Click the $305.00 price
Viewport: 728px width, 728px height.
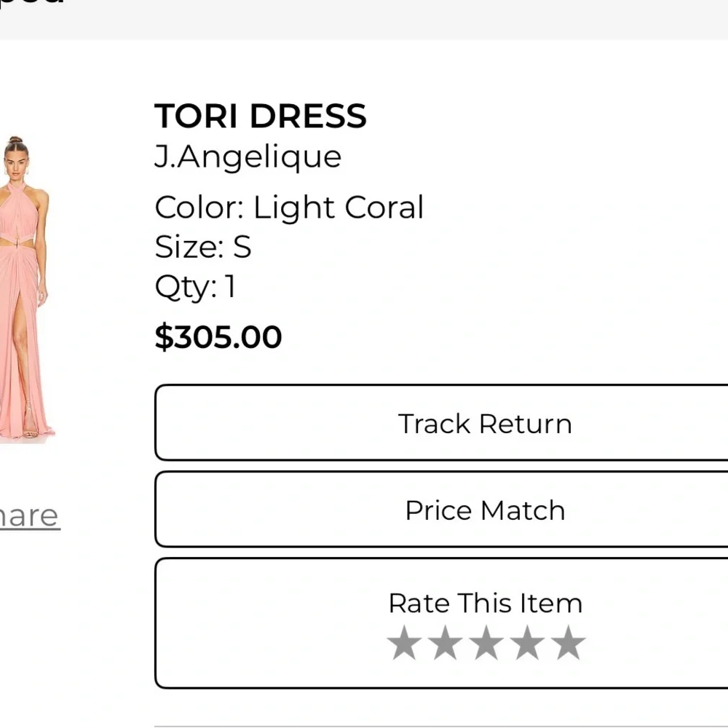click(x=218, y=336)
